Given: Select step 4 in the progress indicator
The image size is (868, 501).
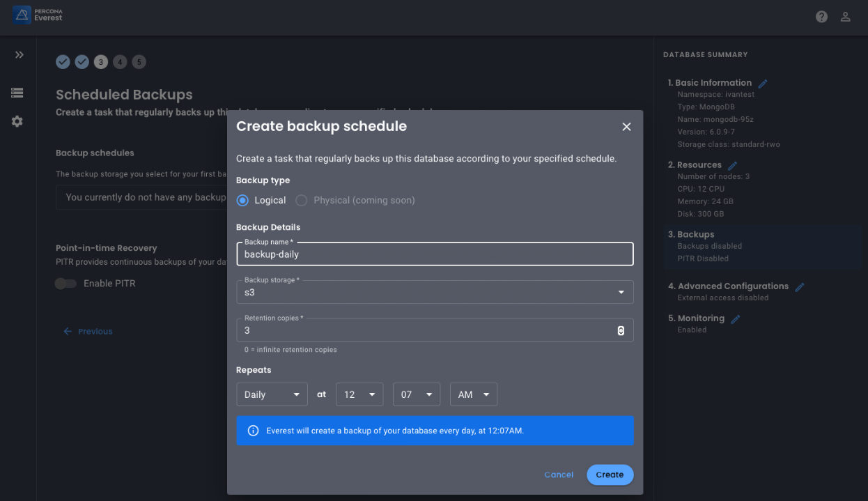Looking at the screenshot, I should point(120,62).
